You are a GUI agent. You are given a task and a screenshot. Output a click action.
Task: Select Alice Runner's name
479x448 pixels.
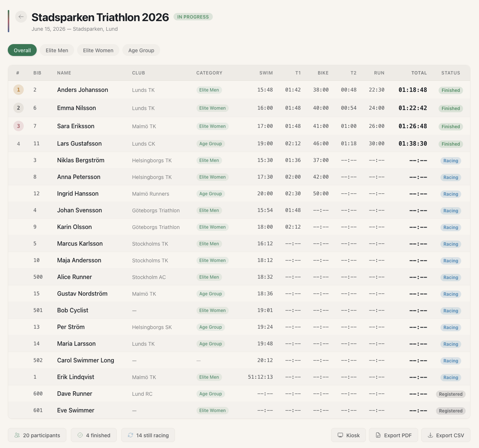pyautogui.click(x=75, y=277)
